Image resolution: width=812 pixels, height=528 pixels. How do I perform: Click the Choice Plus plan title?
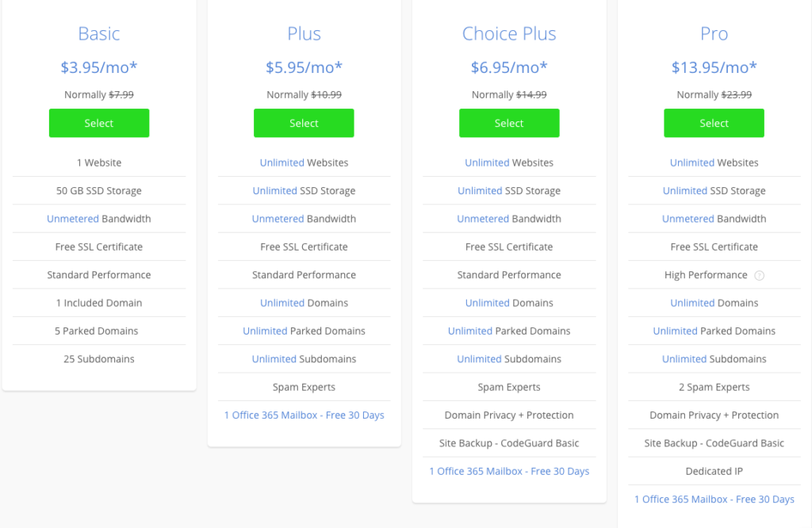[509, 33]
